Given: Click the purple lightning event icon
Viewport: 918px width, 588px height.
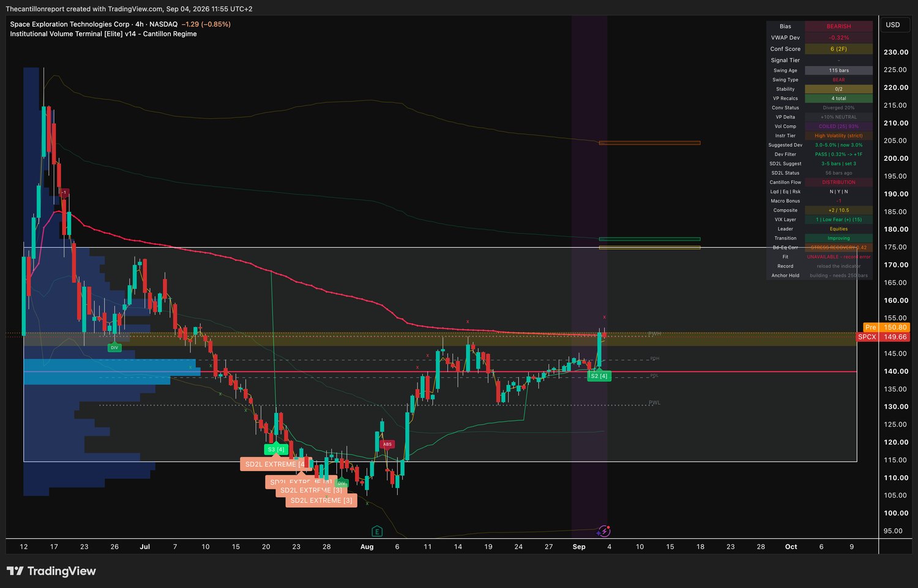Looking at the screenshot, I should [x=604, y=531].
